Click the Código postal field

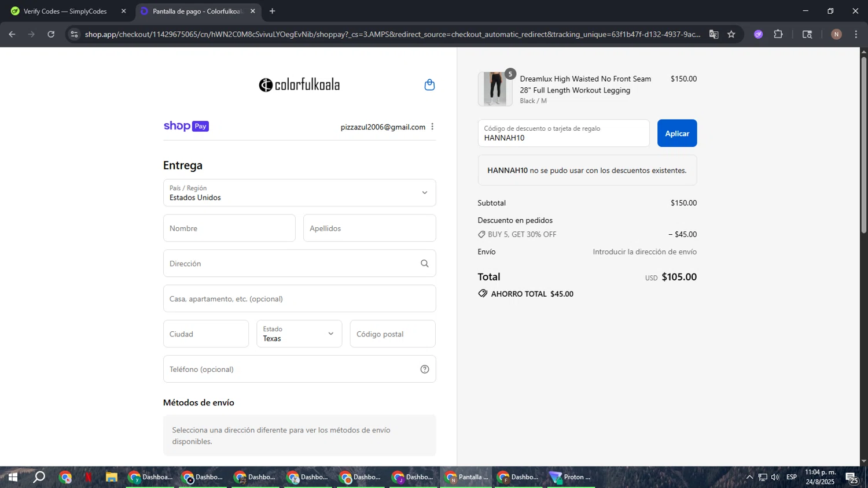(392, 334)
